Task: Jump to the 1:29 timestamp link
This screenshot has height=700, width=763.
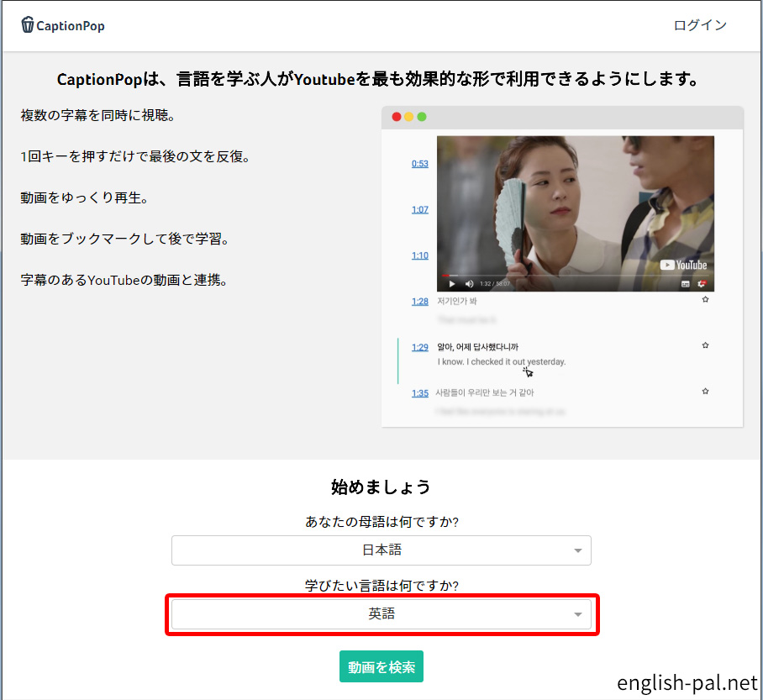Action: click(420, 347)
